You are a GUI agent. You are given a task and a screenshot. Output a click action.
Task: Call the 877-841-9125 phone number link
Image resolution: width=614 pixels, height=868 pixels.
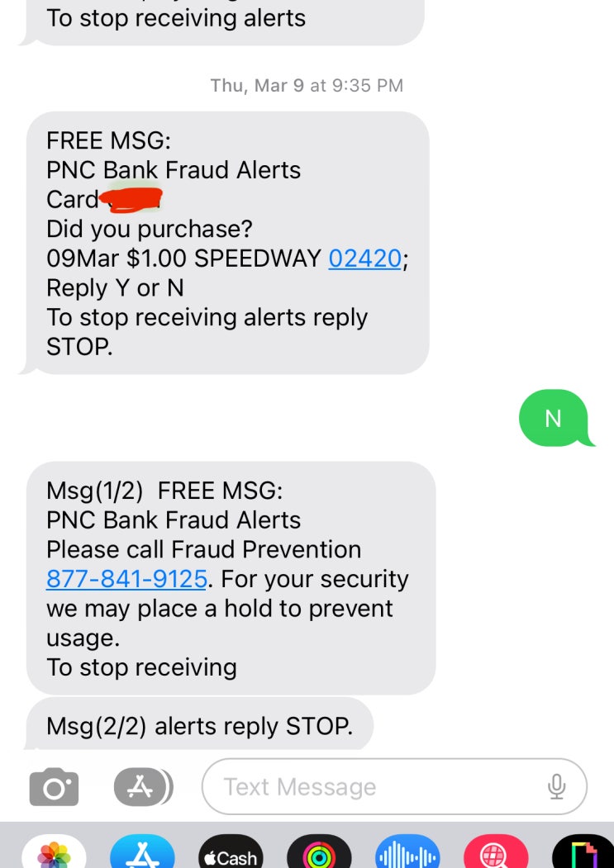click(x=126, y=579)
